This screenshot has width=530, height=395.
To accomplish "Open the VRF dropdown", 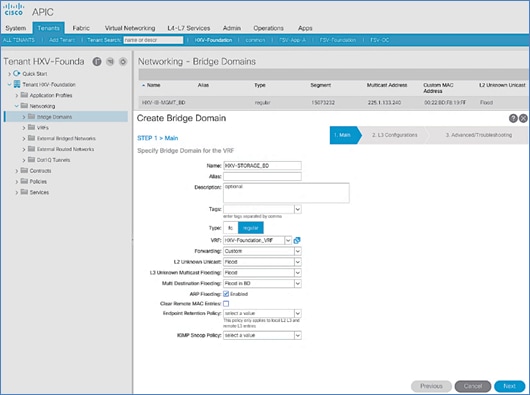I will point(288,240).
